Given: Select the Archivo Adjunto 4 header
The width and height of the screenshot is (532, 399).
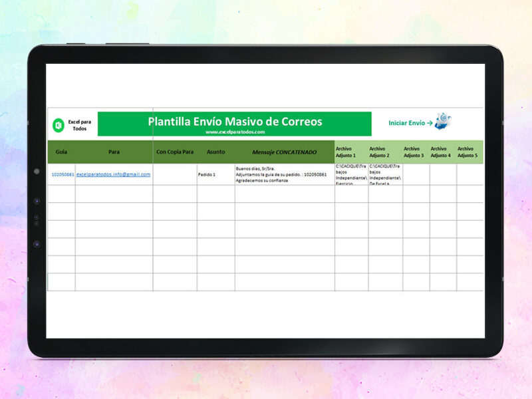Looking at the screenshot, I should 443,152.
